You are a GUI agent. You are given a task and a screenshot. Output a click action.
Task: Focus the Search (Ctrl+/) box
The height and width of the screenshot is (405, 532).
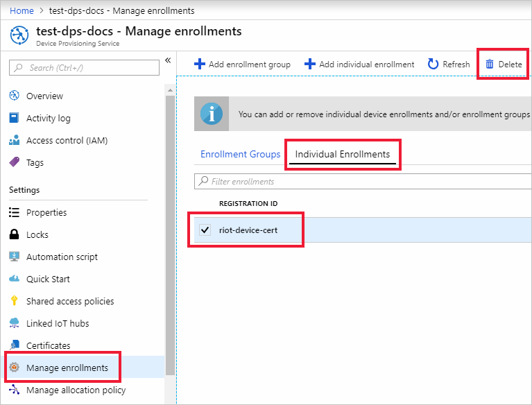pyautogui.click(x=84, y=68)
